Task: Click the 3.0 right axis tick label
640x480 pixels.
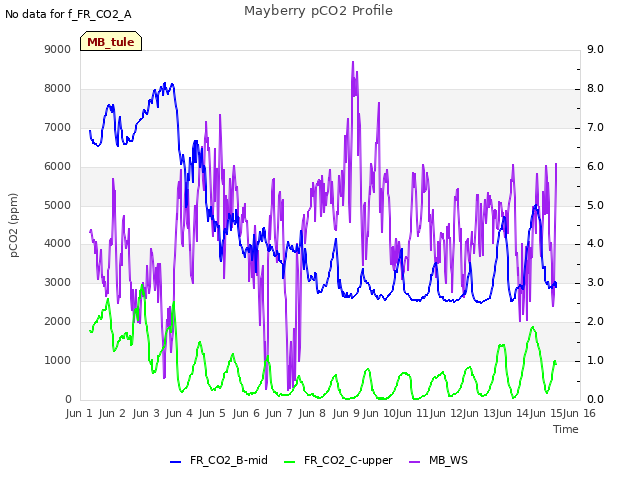Action: pos(596,282)
